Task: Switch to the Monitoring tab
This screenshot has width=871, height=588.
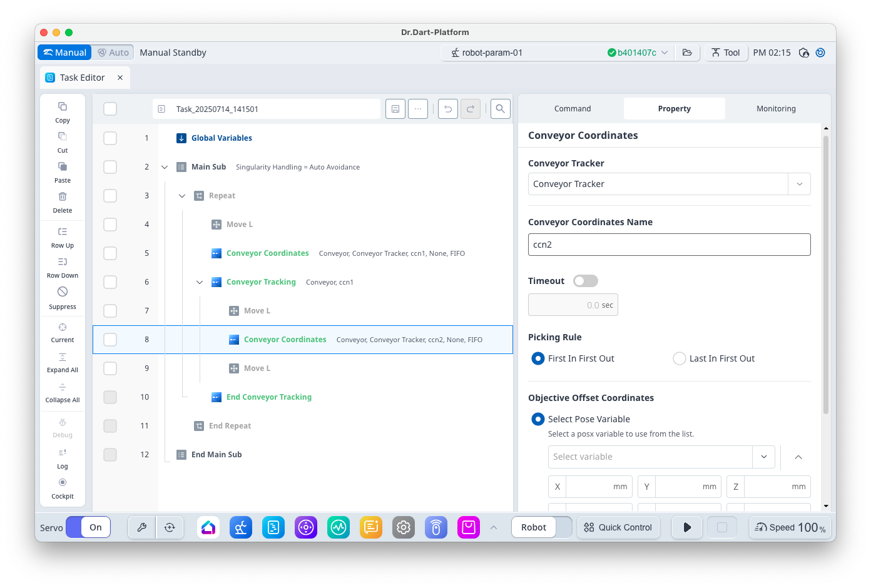Action: 776,109
